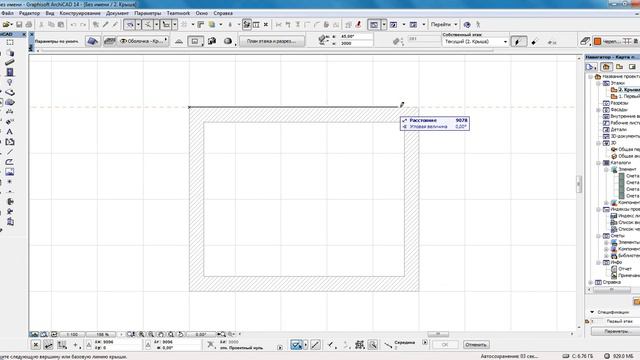Click the Undo arrow icon
Screen dimensions: 640x360
[x=73, y=25]
